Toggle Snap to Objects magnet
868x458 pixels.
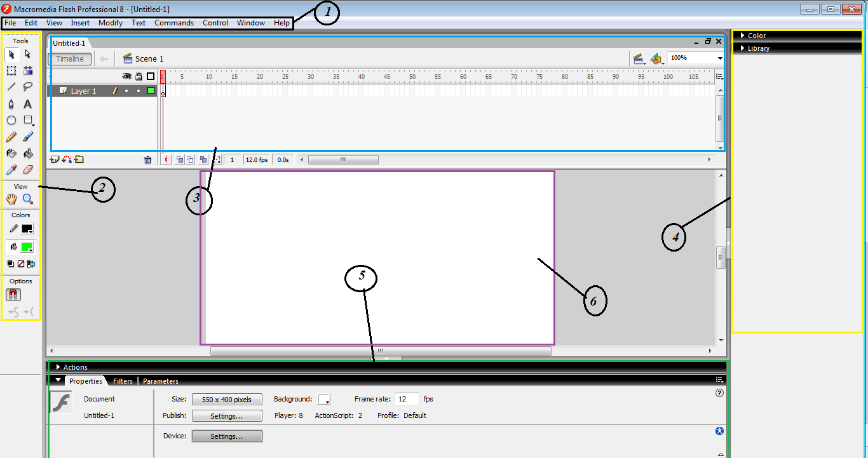(13, 295)
